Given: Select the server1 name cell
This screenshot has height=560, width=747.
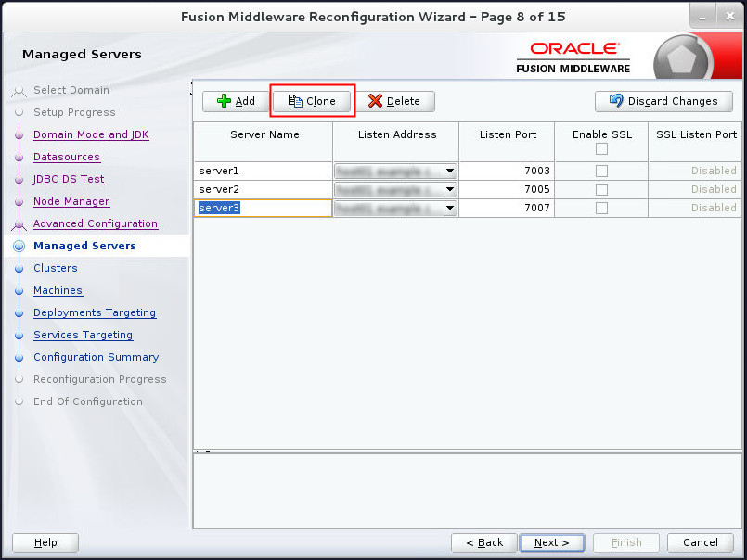Looking at the screenshot, I should [263, 171].
